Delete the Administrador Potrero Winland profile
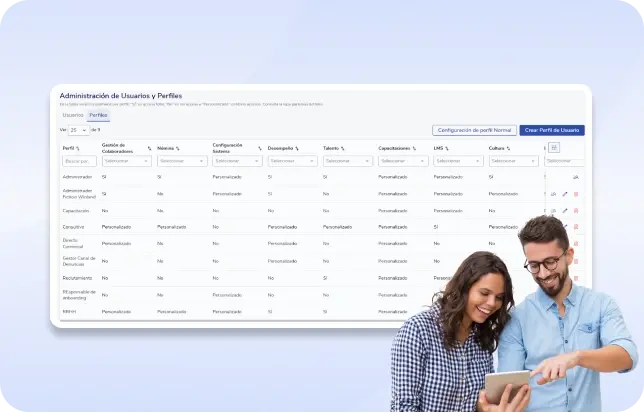644x412 pixels. [x=576, y=194]
